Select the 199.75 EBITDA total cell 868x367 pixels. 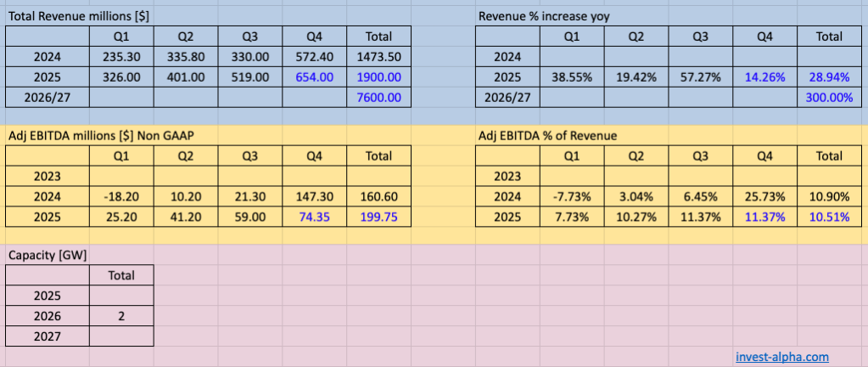[378, 216]
